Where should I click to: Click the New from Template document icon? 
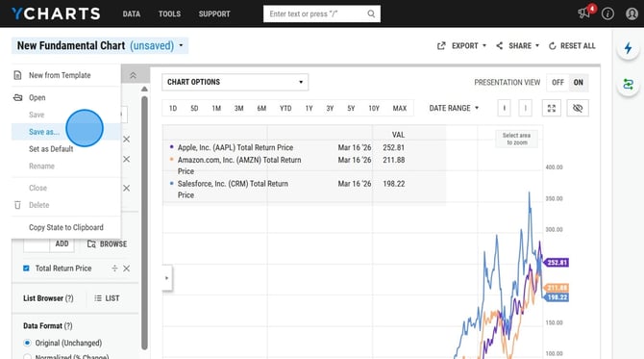point(17,75)
